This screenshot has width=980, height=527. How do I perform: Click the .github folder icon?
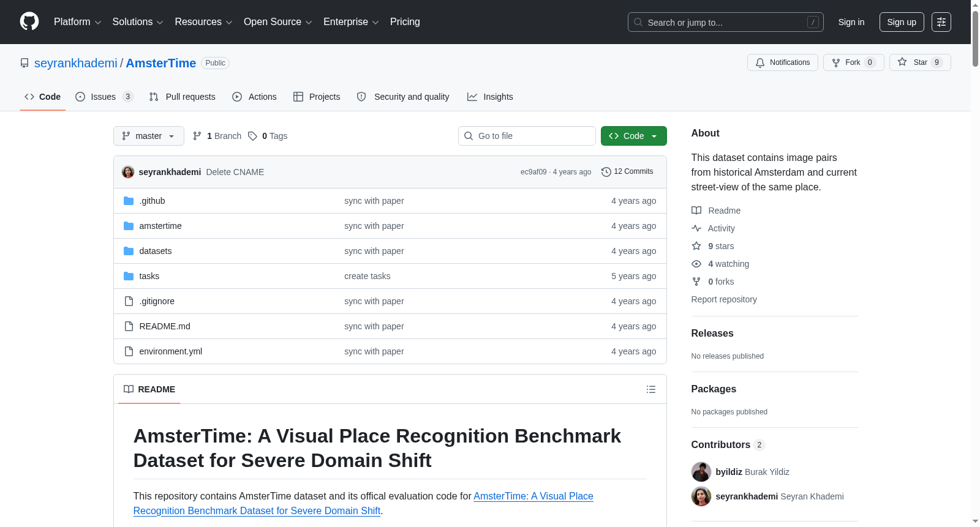(x=129, y=201)
